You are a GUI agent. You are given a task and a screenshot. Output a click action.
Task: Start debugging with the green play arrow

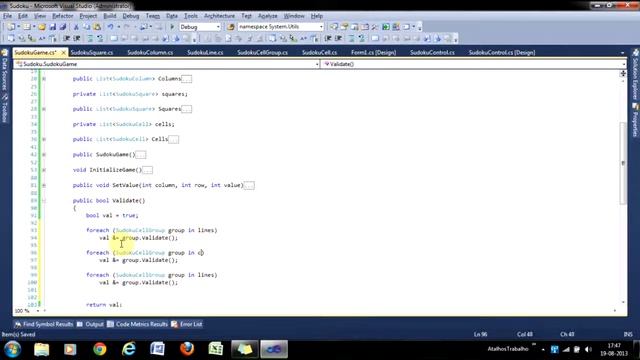pos(172,27)
